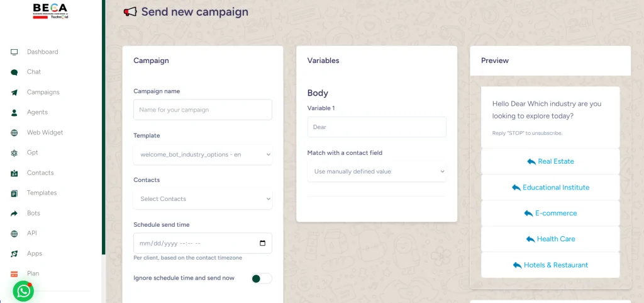
Task: Click the Dashboard monitor icon in sidebar
Action: click(14, 52)
